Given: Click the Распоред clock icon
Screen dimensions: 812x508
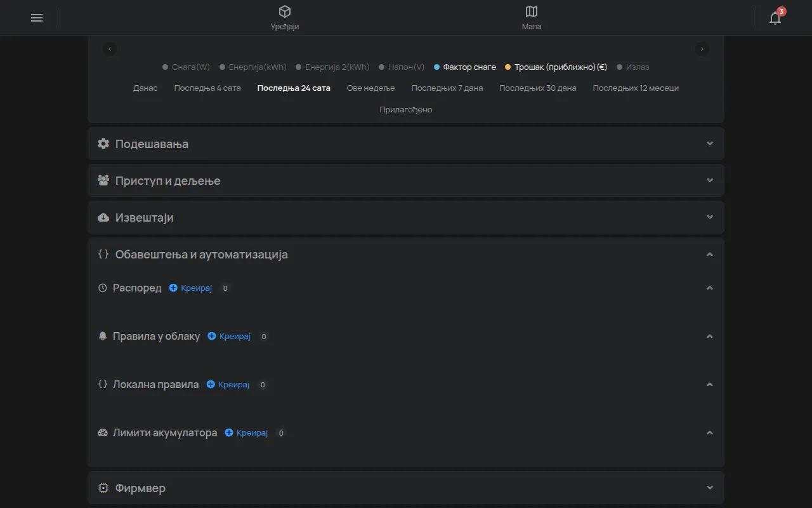Looking at the screenshot, I should tap(103, 288).
